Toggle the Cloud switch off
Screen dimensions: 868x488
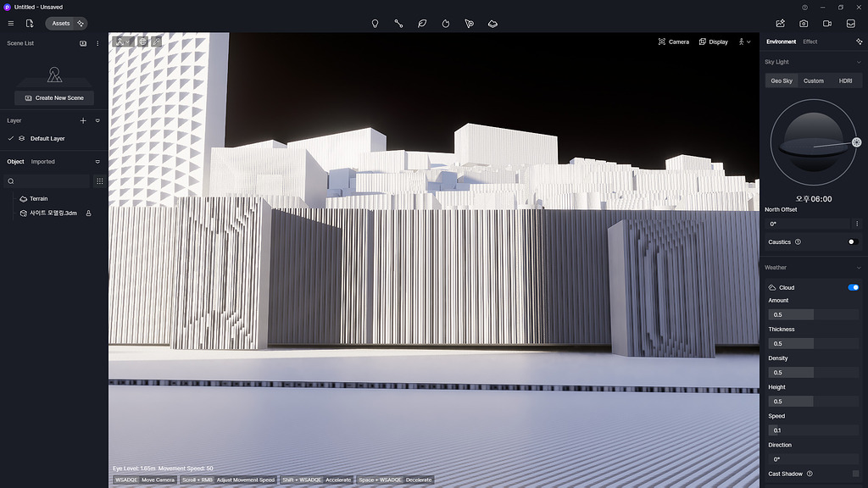click(853, 287)
